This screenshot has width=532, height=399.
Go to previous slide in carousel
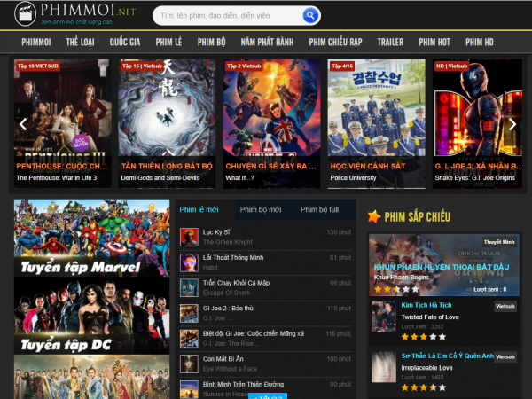[x=23, y=124]
